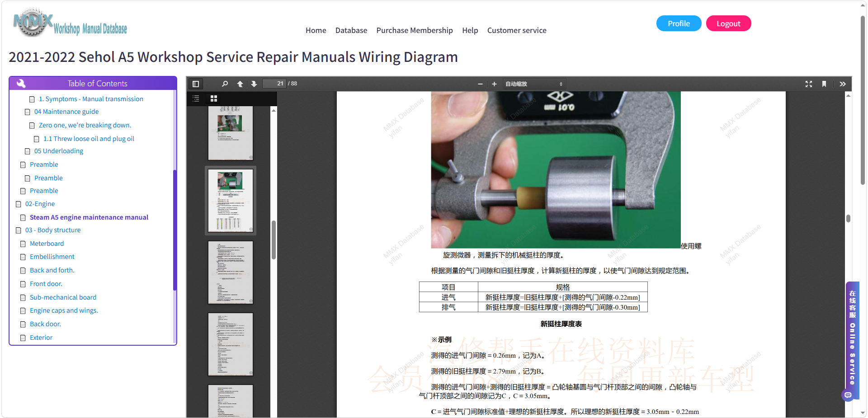Click the Table of Contents scrollbar

(x=175, y=230)
